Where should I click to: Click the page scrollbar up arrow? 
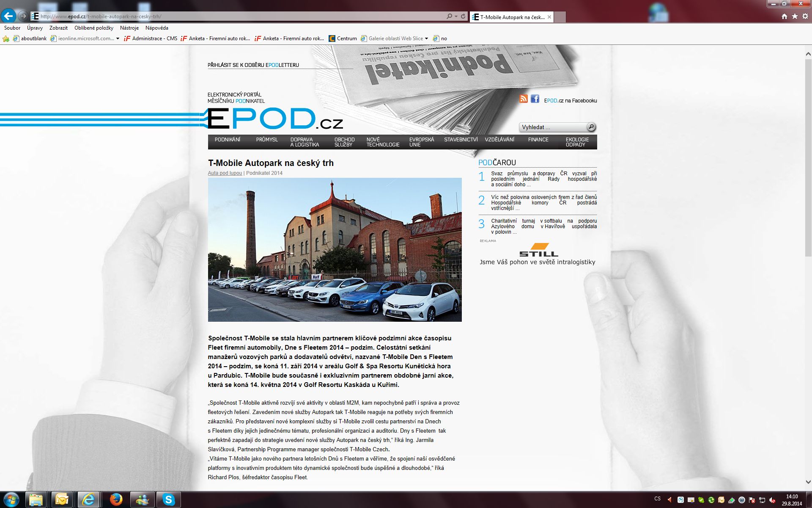coord(808,54)
